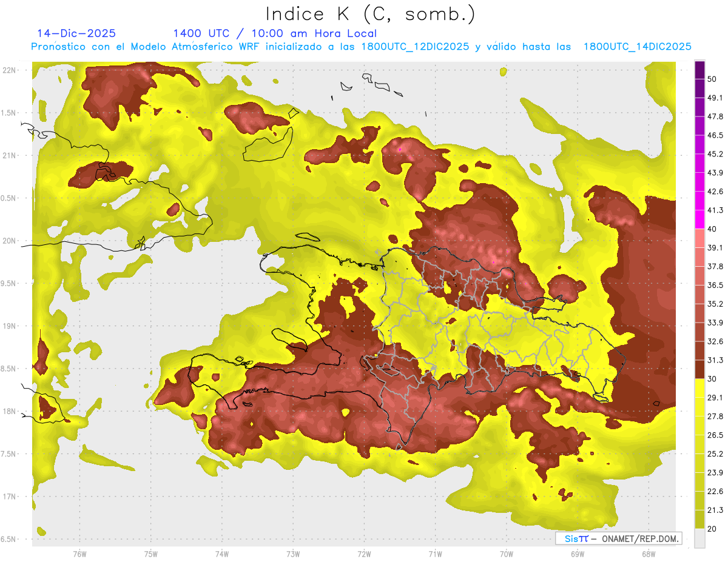728x562 pixels.
Task: Click the olive colorbar segment between 20 and 21.3
Action: click(x=699, y=519)
